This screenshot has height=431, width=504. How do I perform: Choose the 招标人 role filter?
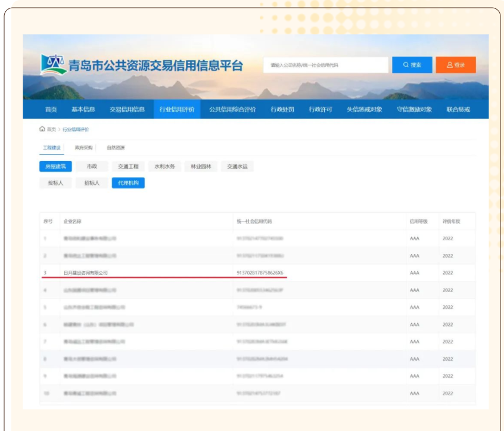(x=92, y=183)
